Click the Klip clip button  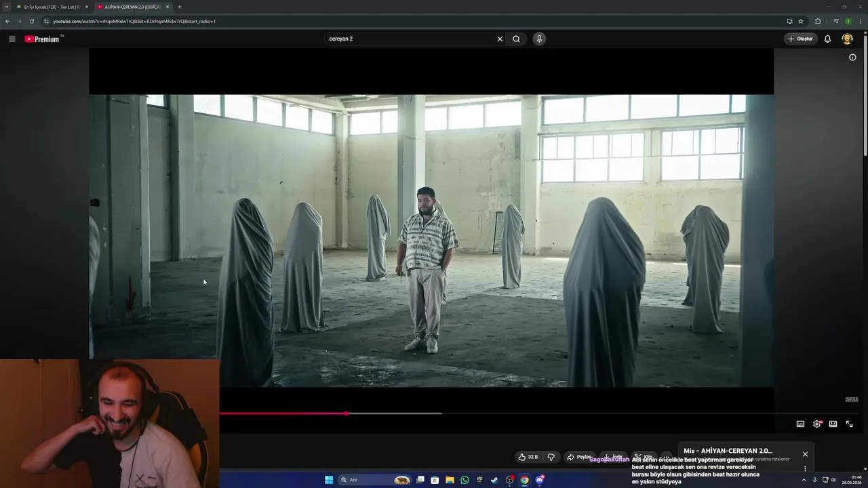point(643,457)
